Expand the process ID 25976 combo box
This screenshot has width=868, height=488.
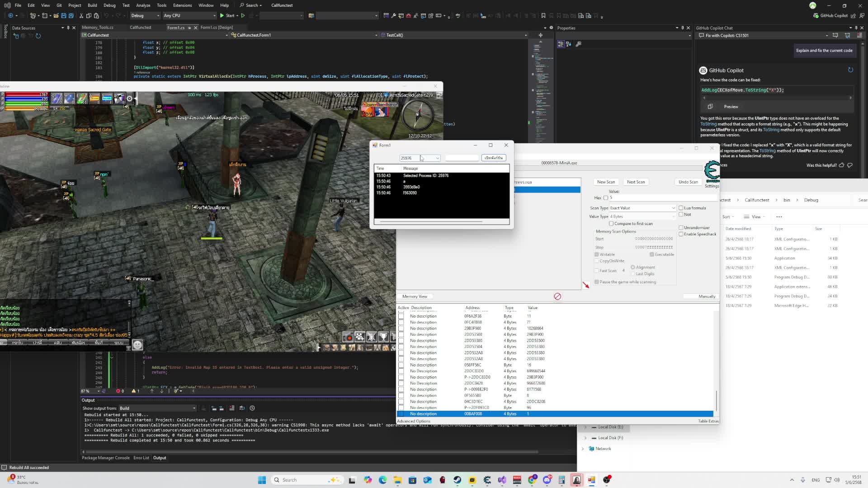pos(437,158)
